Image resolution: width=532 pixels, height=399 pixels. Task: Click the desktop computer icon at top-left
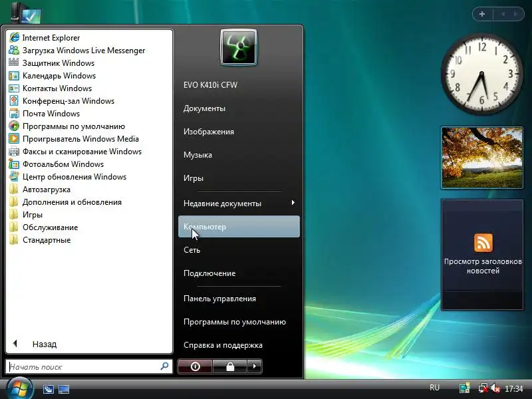(26, 12)
